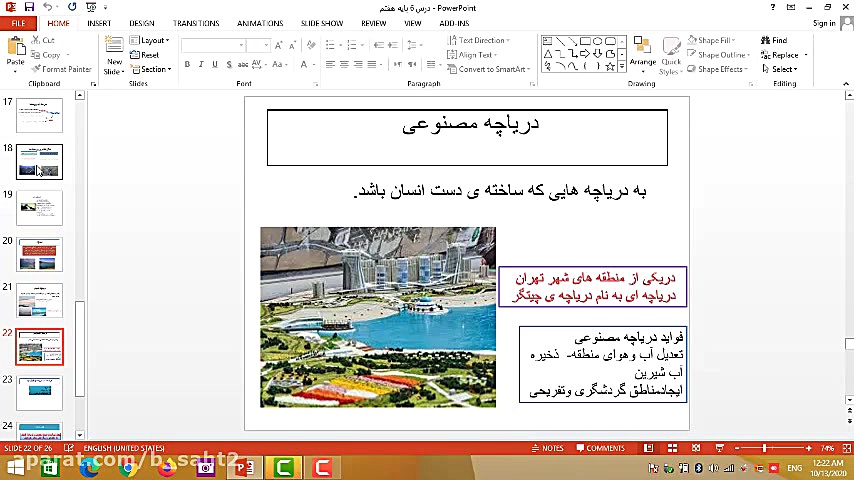
Task: Open PowerPoint in the taskbar
Action: [x=243, y=467]
